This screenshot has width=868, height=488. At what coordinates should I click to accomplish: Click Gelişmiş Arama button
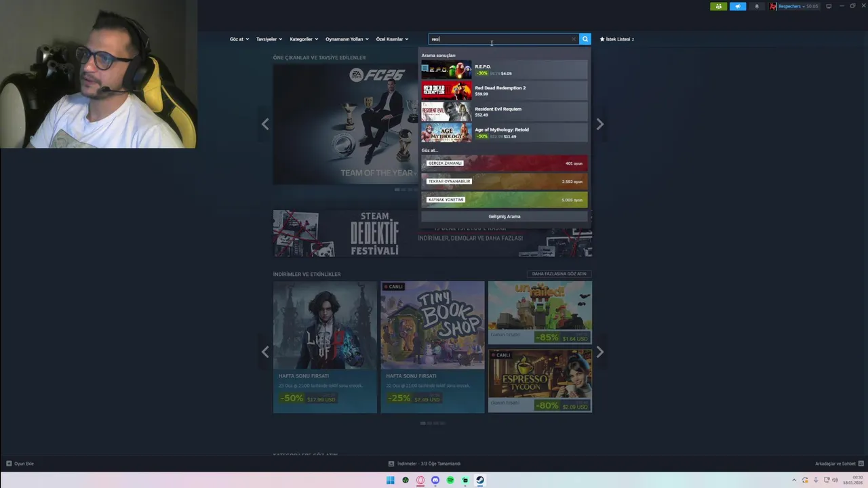pyautogui.click(x=505, y=216)
